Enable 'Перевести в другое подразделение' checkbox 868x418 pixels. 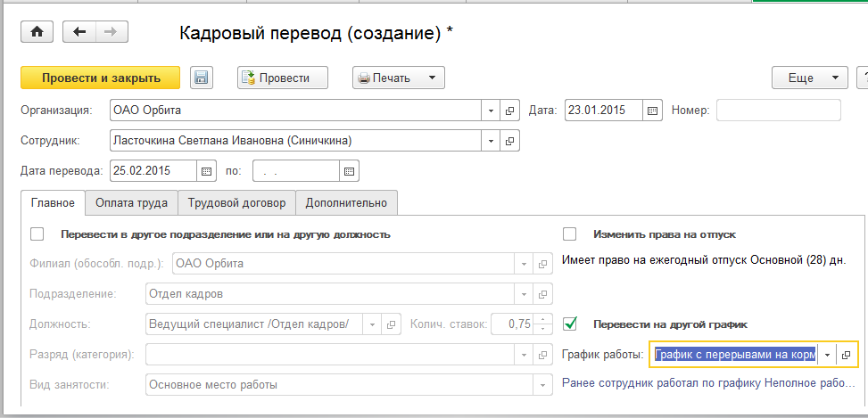(x=37, y=234)
